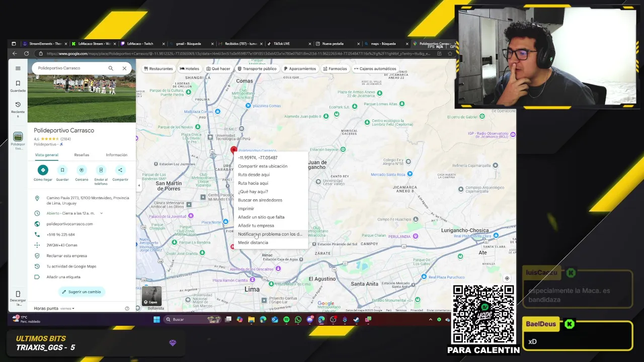Screen dimensions: 644x362
Task: Choose Ruta hacia aquí in context menu
Action: pos(272,183)
